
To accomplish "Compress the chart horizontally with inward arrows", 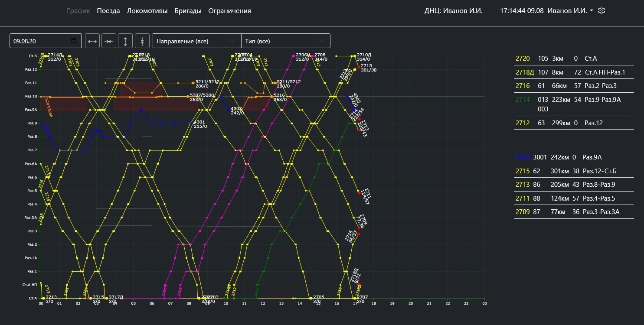I will point(109,41).
